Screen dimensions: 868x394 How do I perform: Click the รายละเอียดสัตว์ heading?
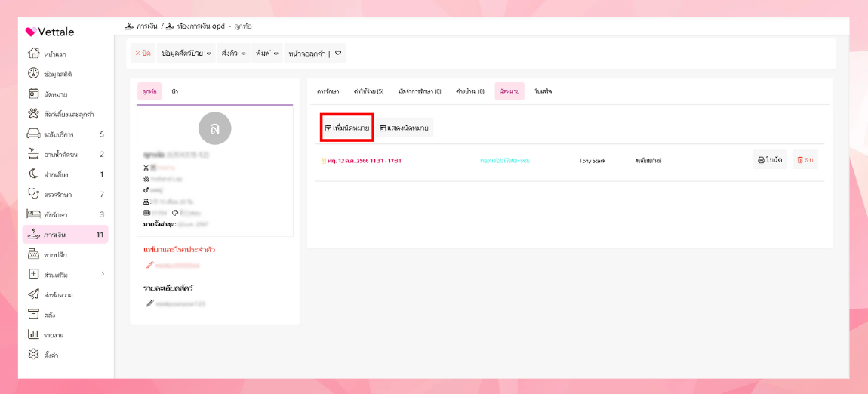(168, 288)
